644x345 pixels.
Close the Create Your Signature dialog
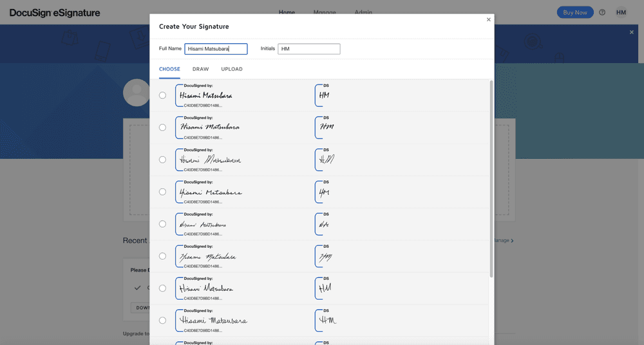[x=488, y=20]
